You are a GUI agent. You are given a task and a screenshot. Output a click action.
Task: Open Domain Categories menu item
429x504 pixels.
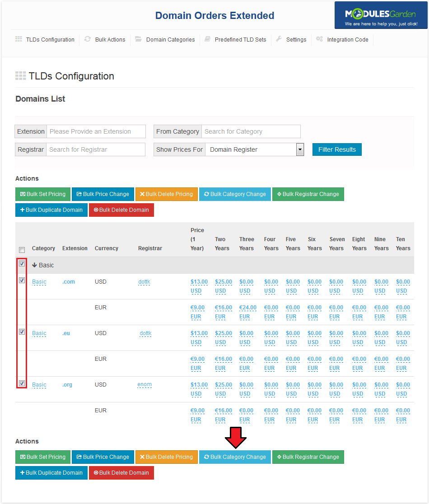coord(170,40)
